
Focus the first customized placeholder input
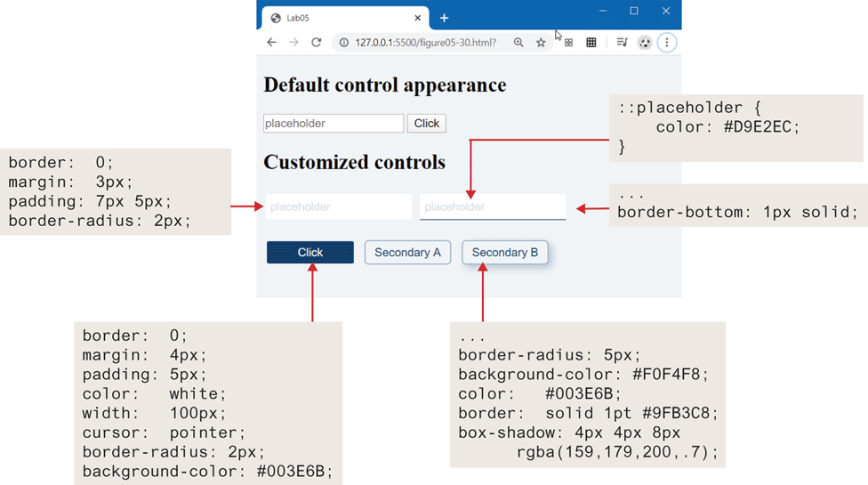click(x=338, y=206)
